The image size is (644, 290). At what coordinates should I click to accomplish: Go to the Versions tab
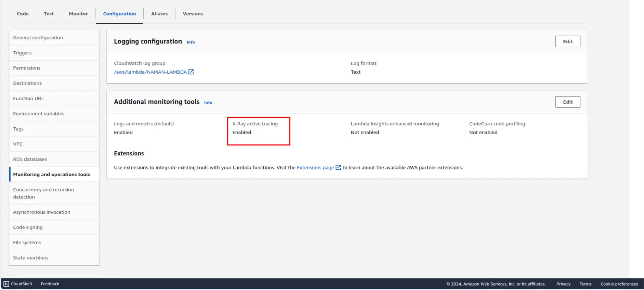coord(193,14)
